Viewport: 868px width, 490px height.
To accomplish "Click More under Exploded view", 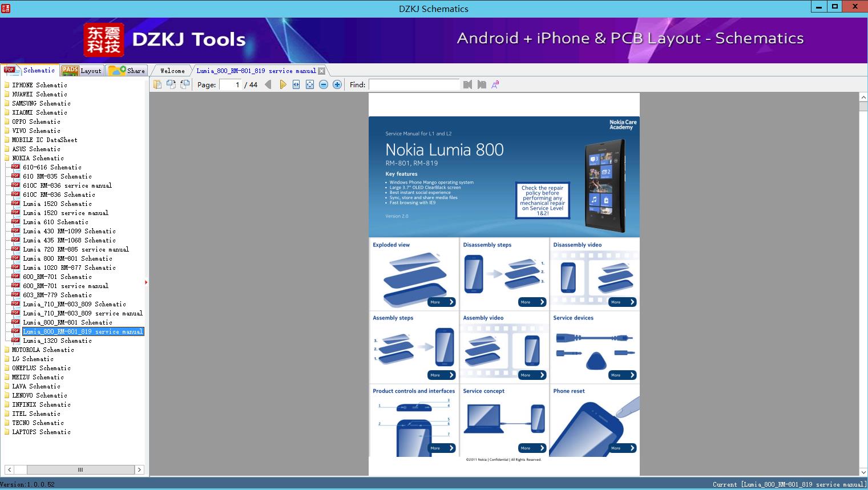I will (442, 302).
